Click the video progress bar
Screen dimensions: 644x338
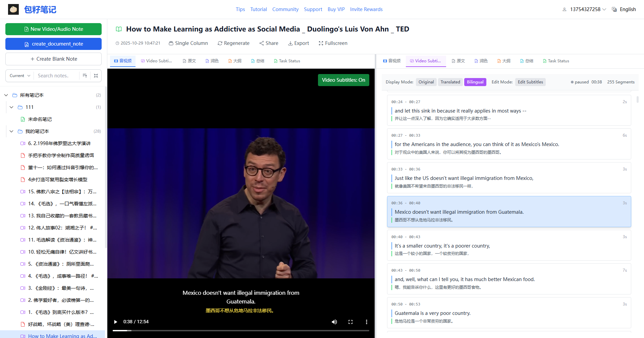(241, 331)
